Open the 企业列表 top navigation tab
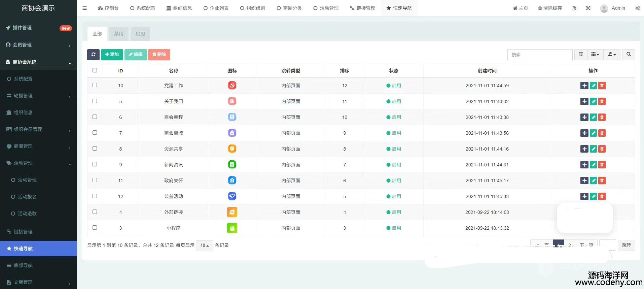This screenshot has width=644, height=289. [x=216, y=8]
